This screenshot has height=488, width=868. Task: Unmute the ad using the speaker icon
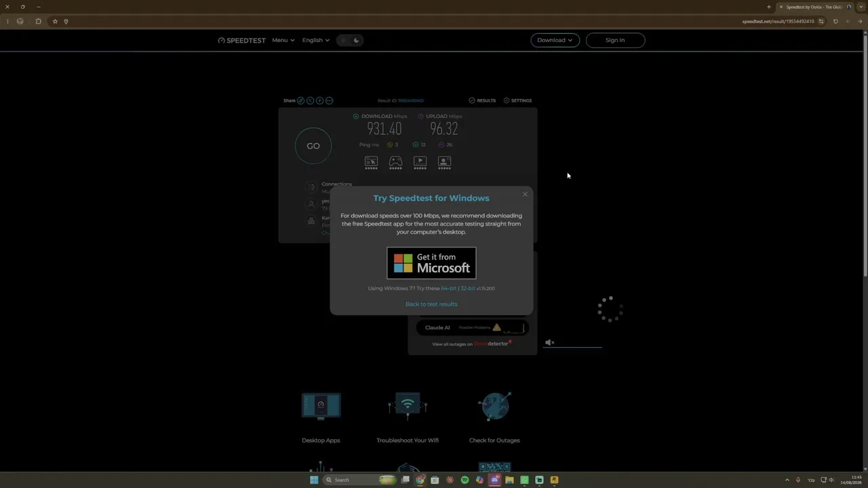click(x=549, y=342)
